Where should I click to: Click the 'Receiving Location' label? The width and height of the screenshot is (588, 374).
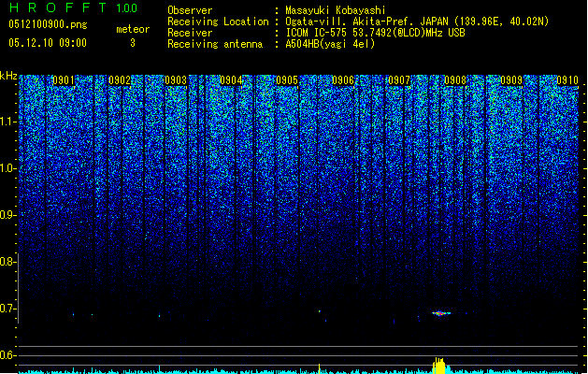click(x=218, y=22)
